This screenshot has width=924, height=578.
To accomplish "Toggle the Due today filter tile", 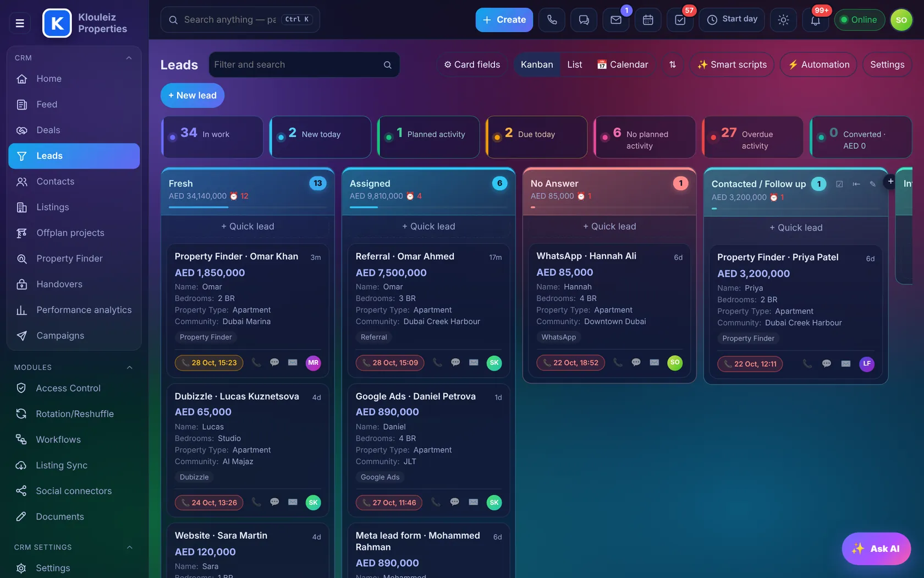I will click(536, 137).
